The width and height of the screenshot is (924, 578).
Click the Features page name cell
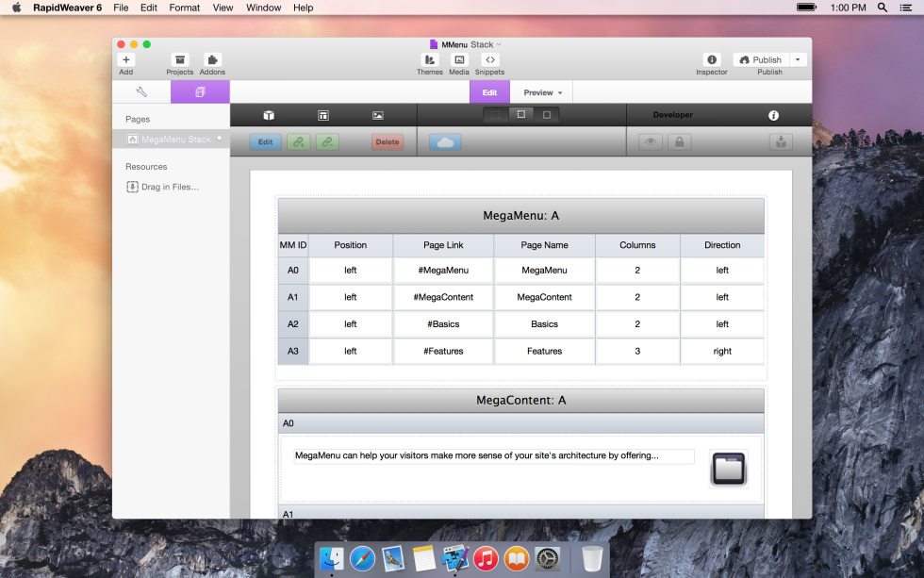point(545,351)
